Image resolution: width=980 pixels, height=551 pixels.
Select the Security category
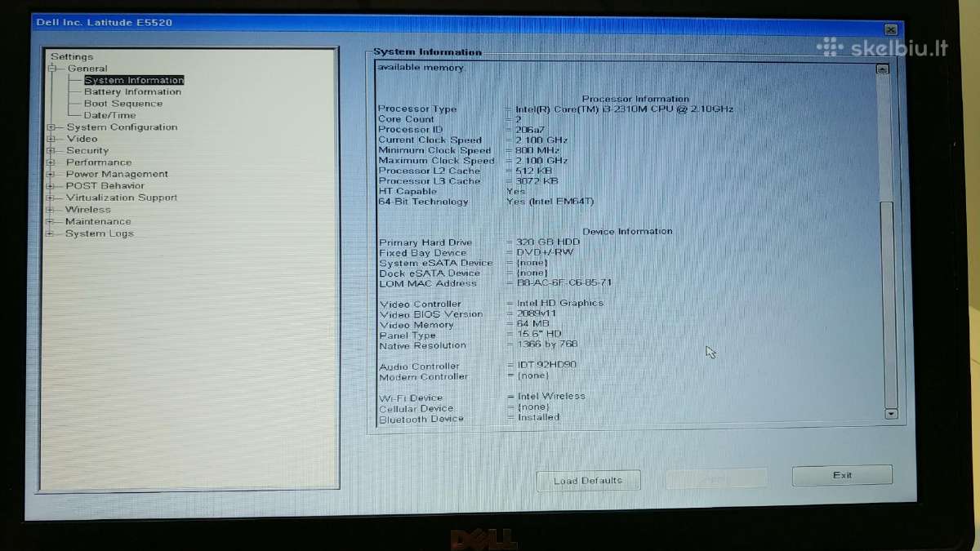click(x=87, y=150)
